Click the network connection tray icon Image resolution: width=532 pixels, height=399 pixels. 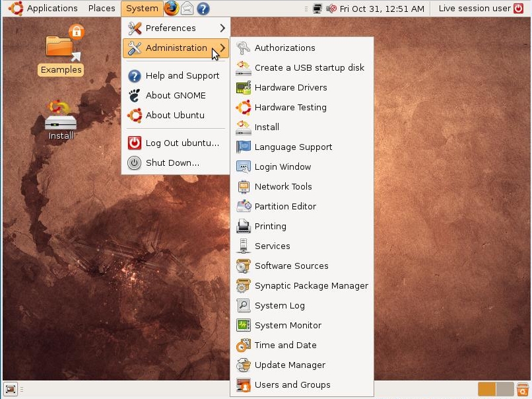tap(317, 9)
